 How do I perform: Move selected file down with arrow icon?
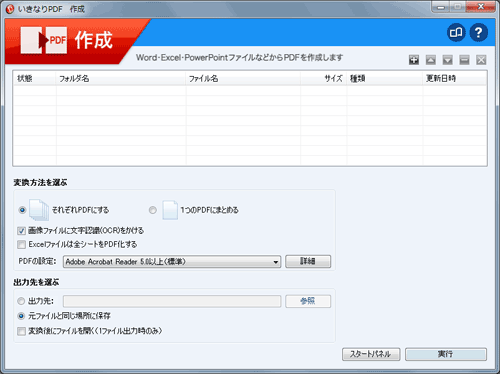[447, 60]
